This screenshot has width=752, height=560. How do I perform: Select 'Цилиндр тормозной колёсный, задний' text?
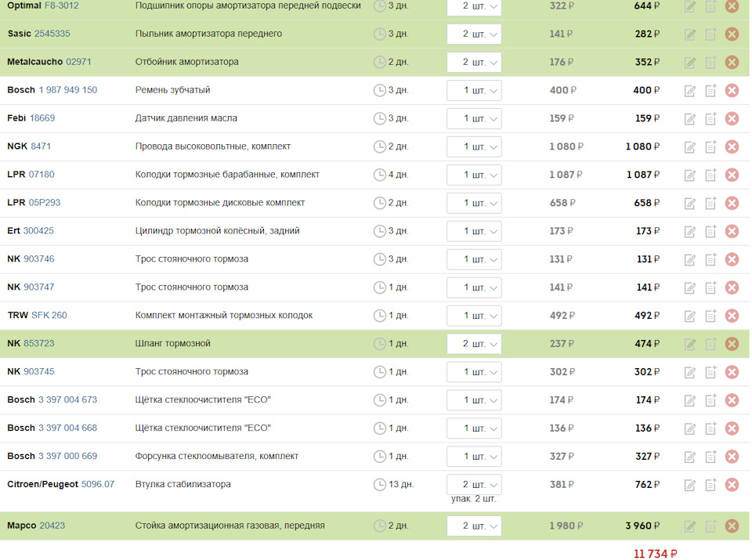click(217, 230)
